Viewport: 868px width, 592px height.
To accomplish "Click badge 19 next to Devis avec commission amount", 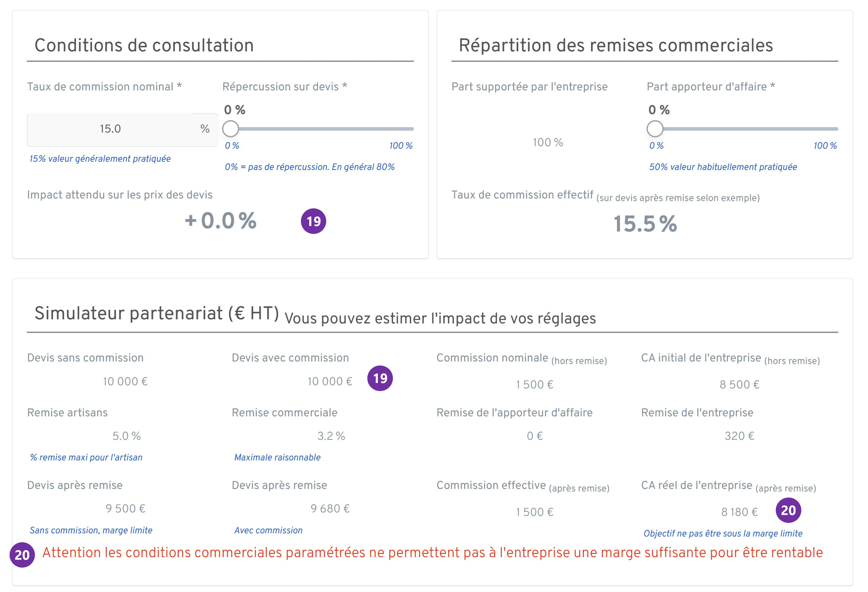I will click(x=380, y=378).
